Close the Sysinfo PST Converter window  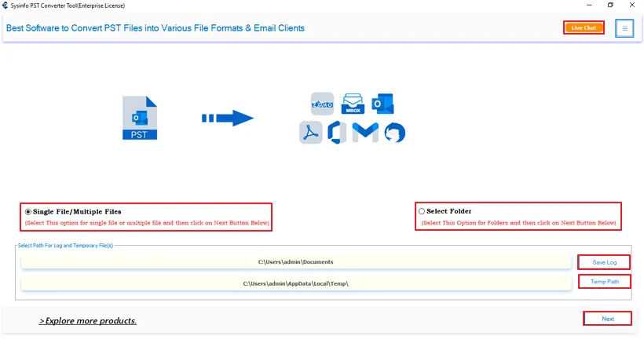pos(632,5)
